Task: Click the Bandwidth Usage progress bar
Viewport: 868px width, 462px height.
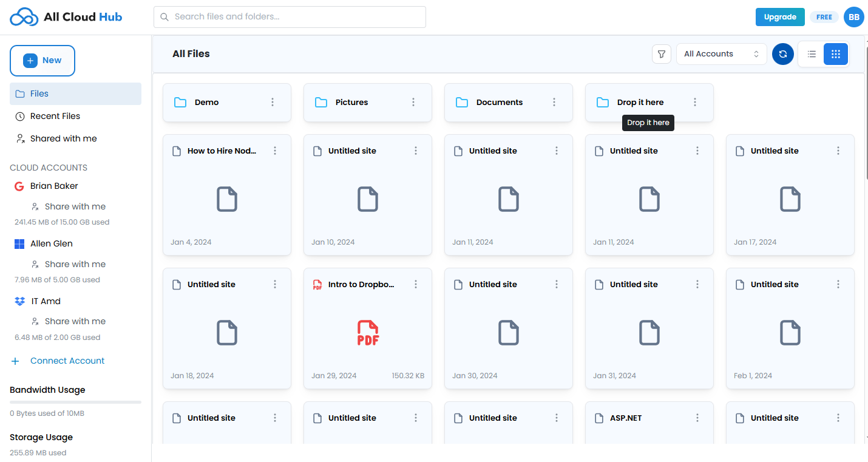Action: point(75,401)
